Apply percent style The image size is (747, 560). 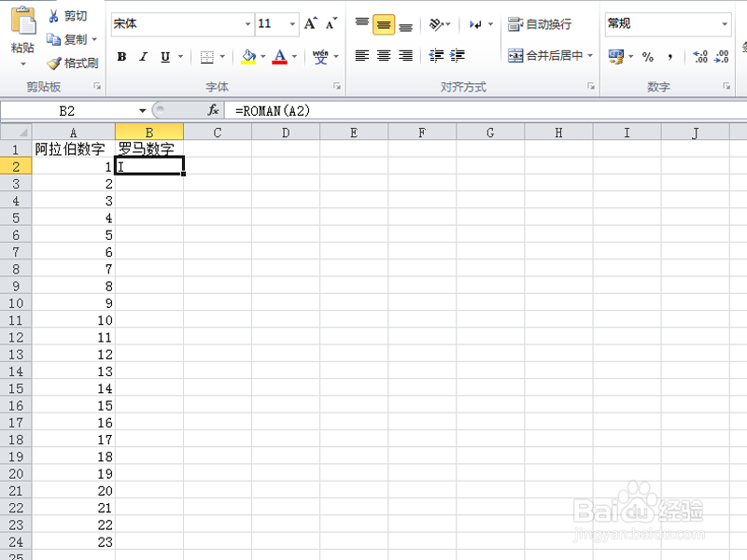click(x=647, y=57)
